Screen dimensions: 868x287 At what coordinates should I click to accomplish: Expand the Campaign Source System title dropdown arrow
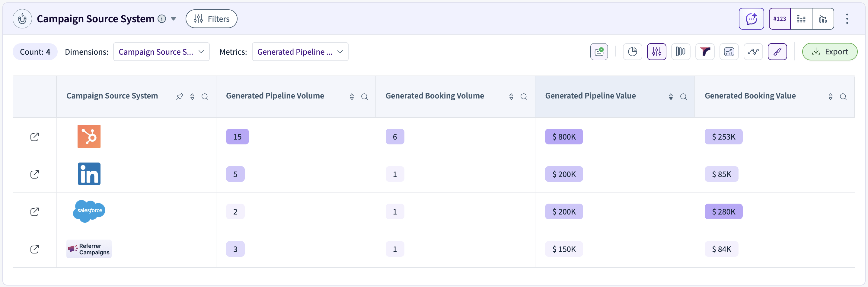[174, 19]
